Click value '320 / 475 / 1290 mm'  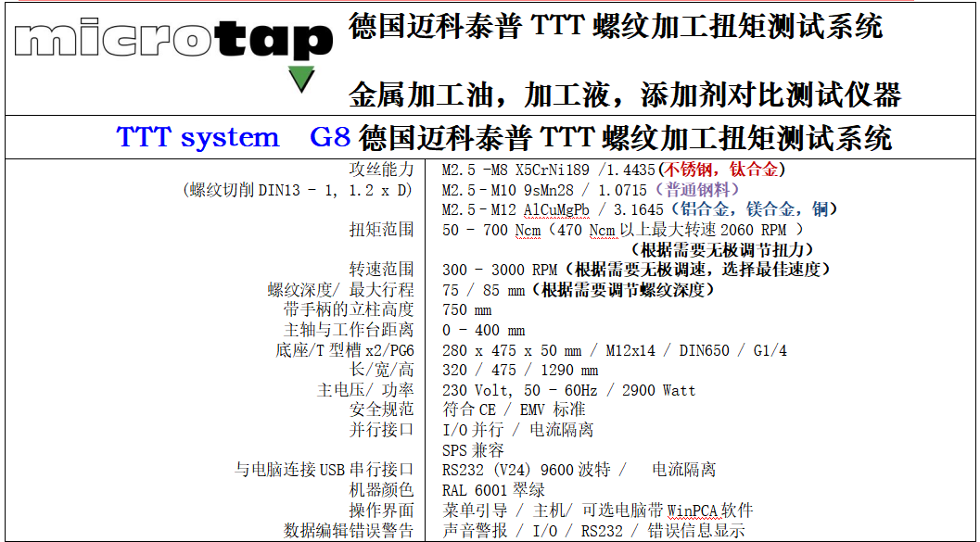[x=520, y=371]
